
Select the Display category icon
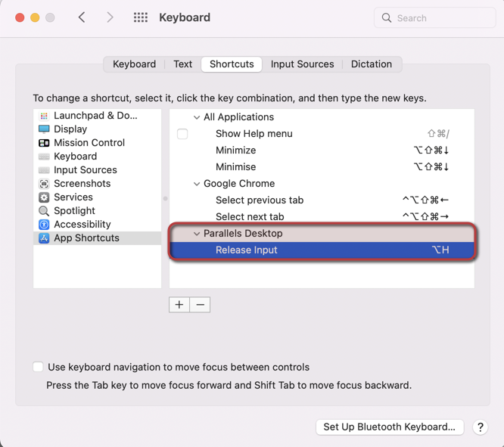pos(44,129)
